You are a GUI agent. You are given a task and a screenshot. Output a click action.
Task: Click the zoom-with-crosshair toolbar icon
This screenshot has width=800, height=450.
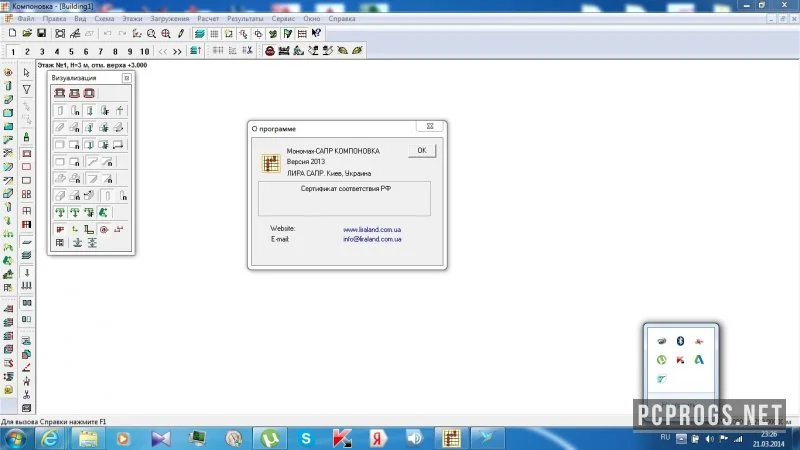[166, 34]
